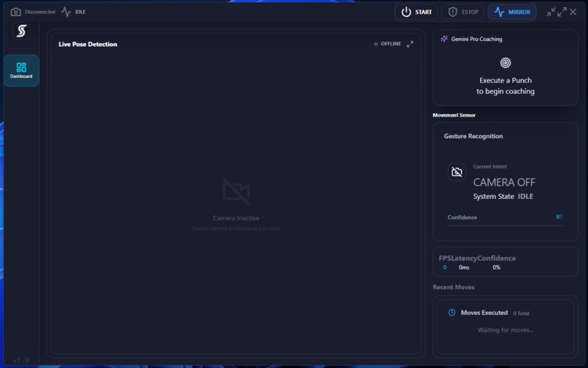Click the Live Pose Detection heading
The height and width of the screenshot is (368, 588).
tap(88, 44)
